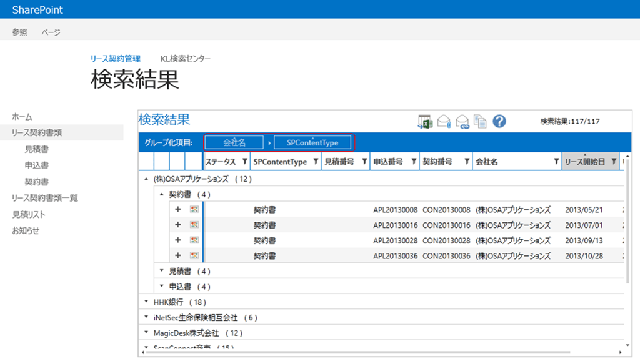This screenshot has width=640, height=364.
Task: Click the filter icon on 会社名 column
Action: 556,162
